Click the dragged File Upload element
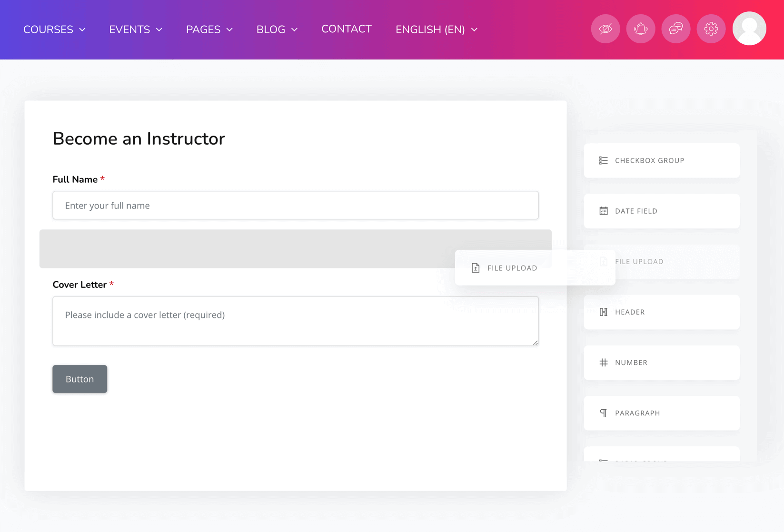This screenshot has width=784, height=532. point(534,268)
